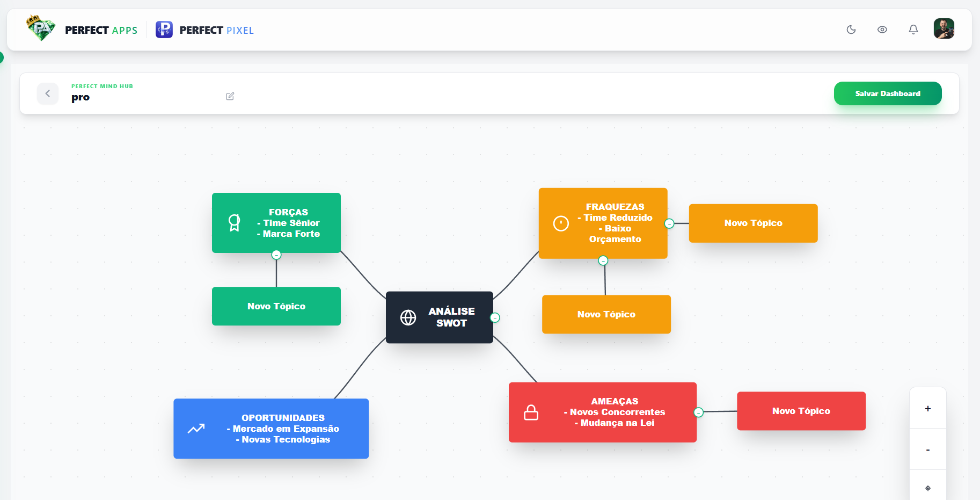Open notifications via the bell icon

(913, 30)
